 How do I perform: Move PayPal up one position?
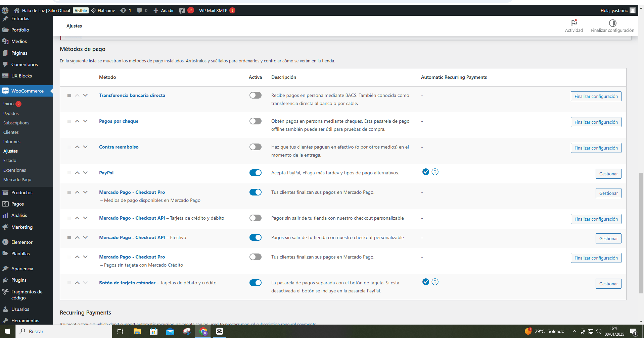coord(77,173)
